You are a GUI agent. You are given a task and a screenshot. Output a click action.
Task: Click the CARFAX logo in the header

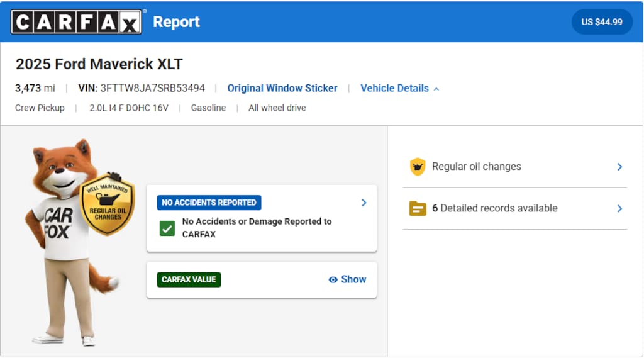coord(77,21)
